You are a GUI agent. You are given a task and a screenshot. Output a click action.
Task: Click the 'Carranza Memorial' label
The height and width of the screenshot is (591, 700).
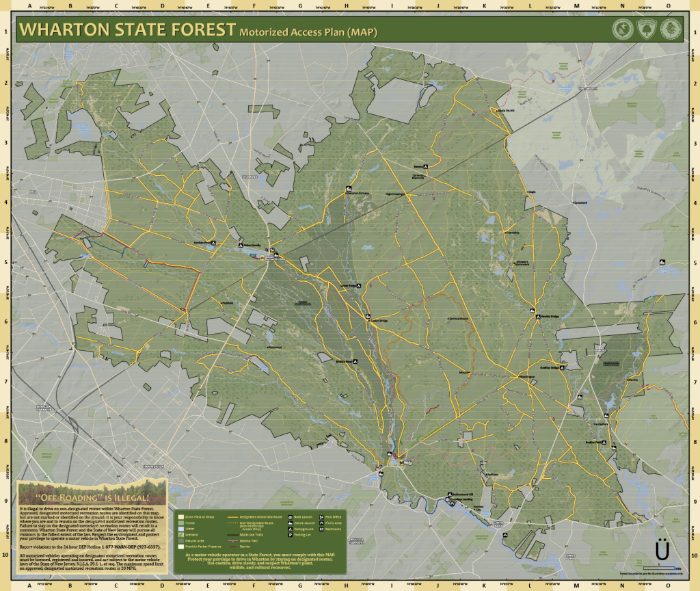[x=418, y=176]
